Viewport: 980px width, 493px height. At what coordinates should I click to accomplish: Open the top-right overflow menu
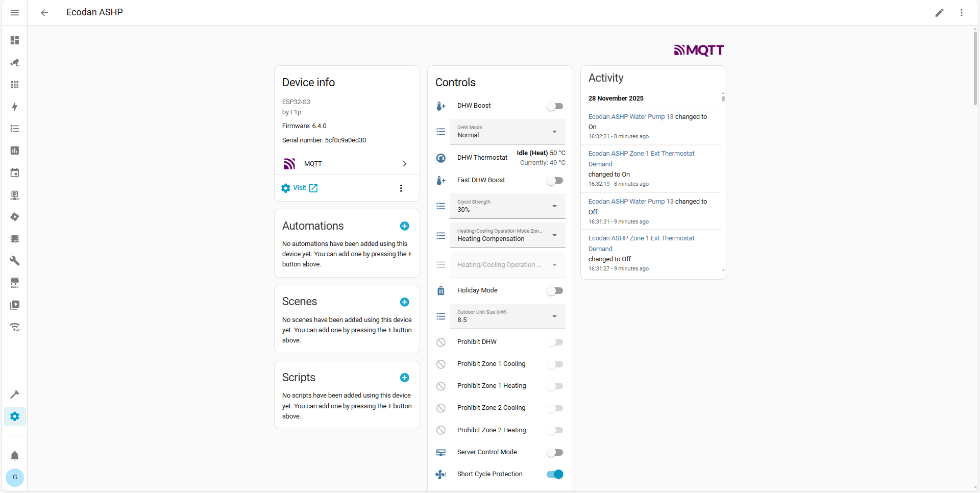(x=961, y=13)
